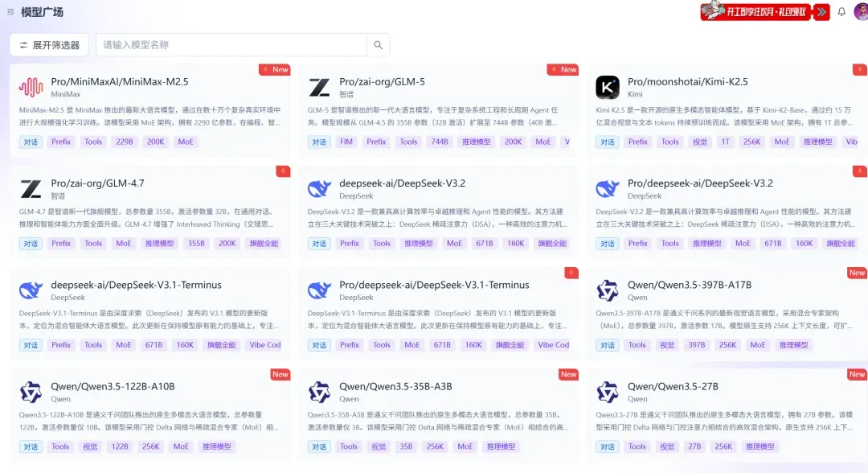Click the Kimi vendor label
This screenshot has height=473, width=868.
pyautogui.click(x=635, y=95)
